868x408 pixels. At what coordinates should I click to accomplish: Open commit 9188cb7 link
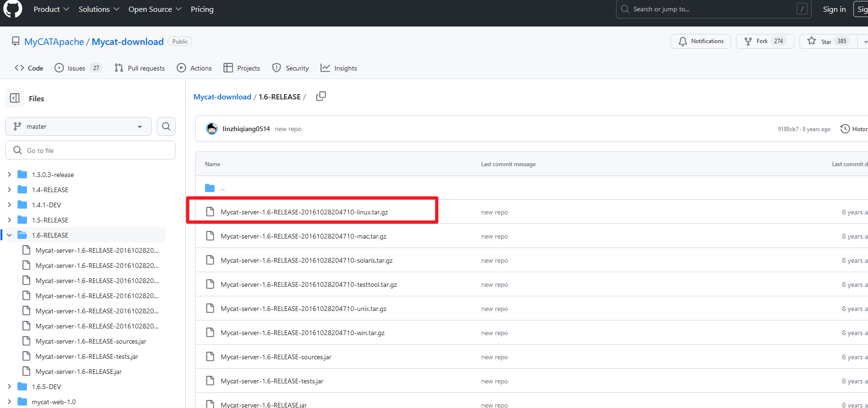pyautogui.click(x=788, y=129)
